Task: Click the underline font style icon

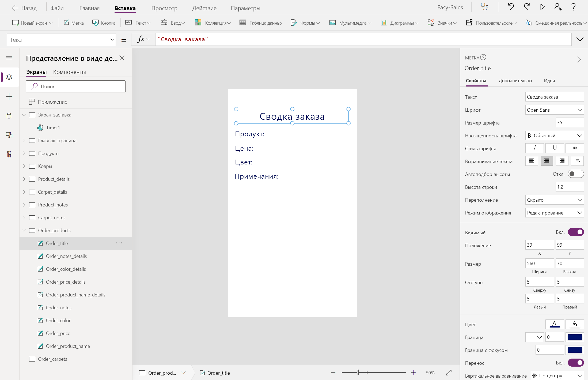Action: 555,148
